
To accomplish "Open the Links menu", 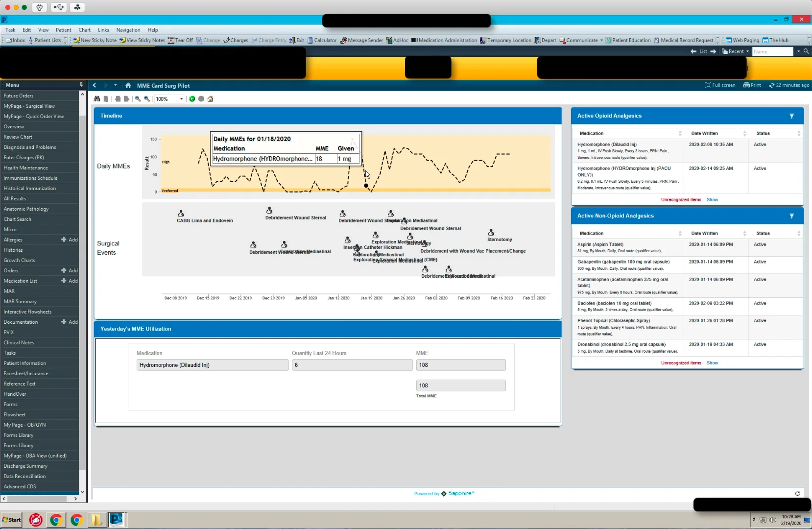I will [x=103, y=30].
